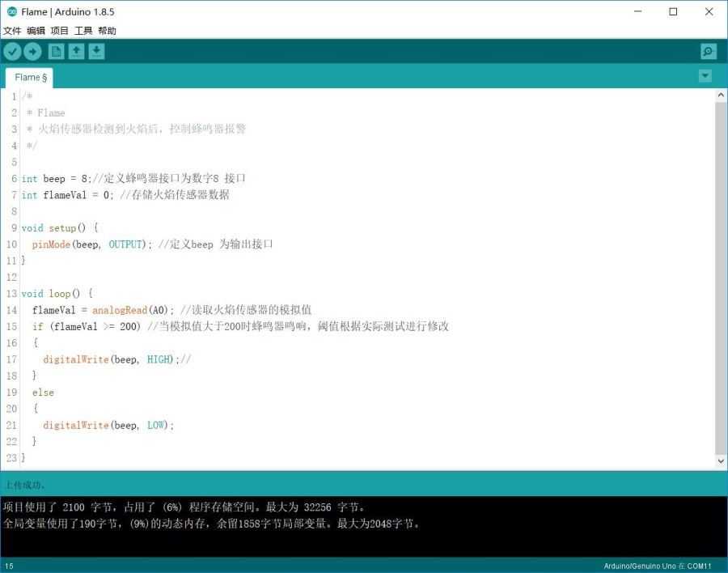728x573 pixels.
Task: Create a new sketch with New icon
Action: click(56, 52)
